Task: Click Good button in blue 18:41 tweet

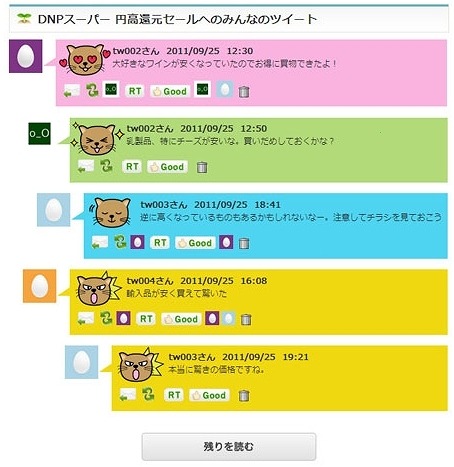Action: pyautogui.click(x=195, y=243)
